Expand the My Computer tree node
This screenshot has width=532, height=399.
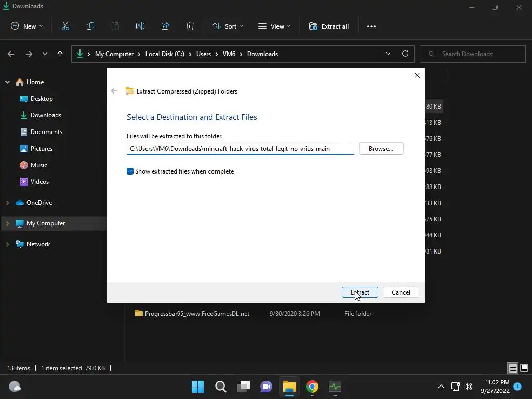[7, 223]
